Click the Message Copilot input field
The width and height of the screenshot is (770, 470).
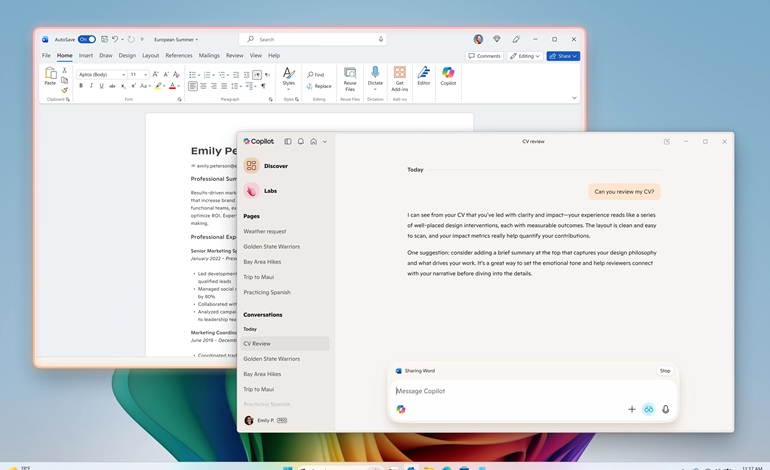coord(520,391)
